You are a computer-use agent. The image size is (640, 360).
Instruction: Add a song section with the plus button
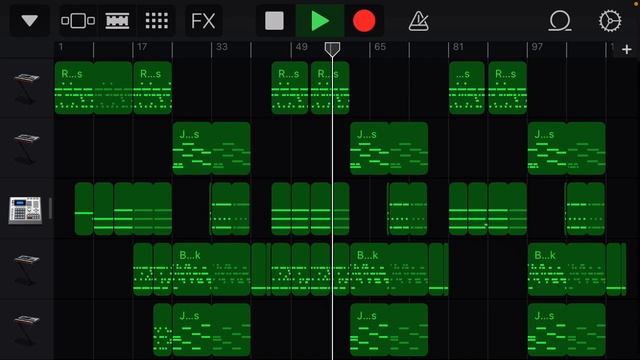[627, 50]
